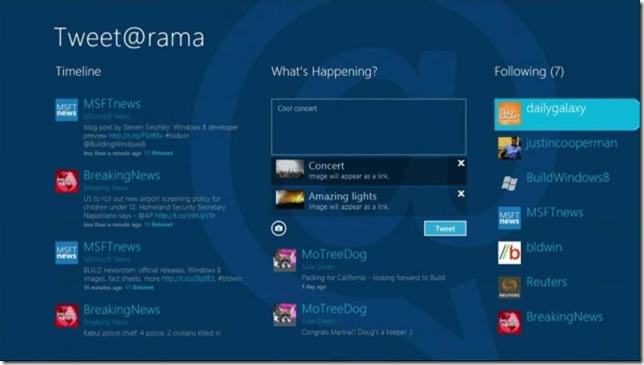Open the link in the Steven Sinofsky blog tweet

[x=136, y=135]
